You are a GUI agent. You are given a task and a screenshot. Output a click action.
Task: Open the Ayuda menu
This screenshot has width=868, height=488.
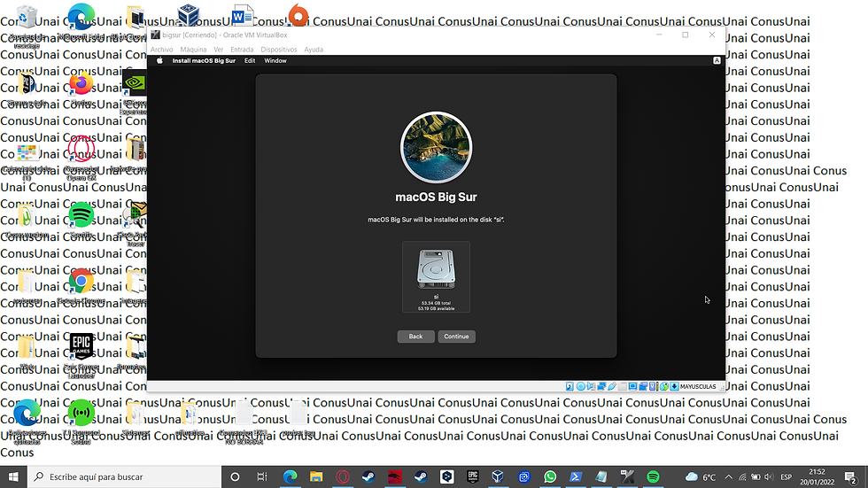click(314, 50)
